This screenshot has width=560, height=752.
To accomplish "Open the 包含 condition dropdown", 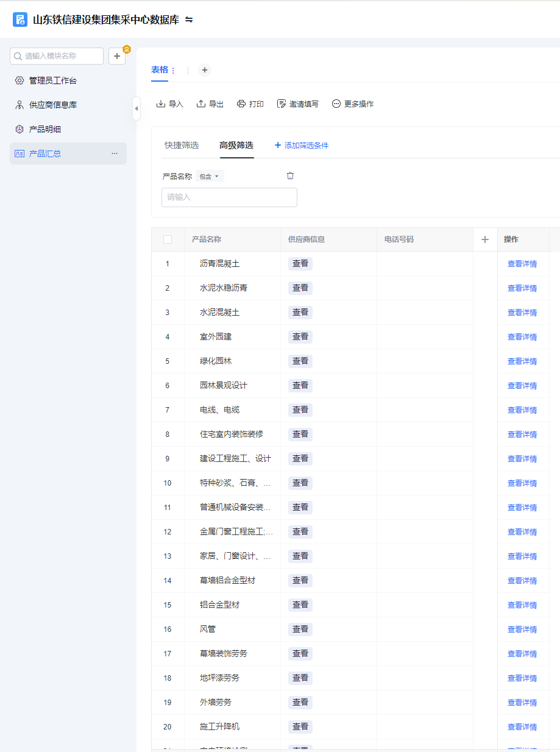I will coord(210,176).
